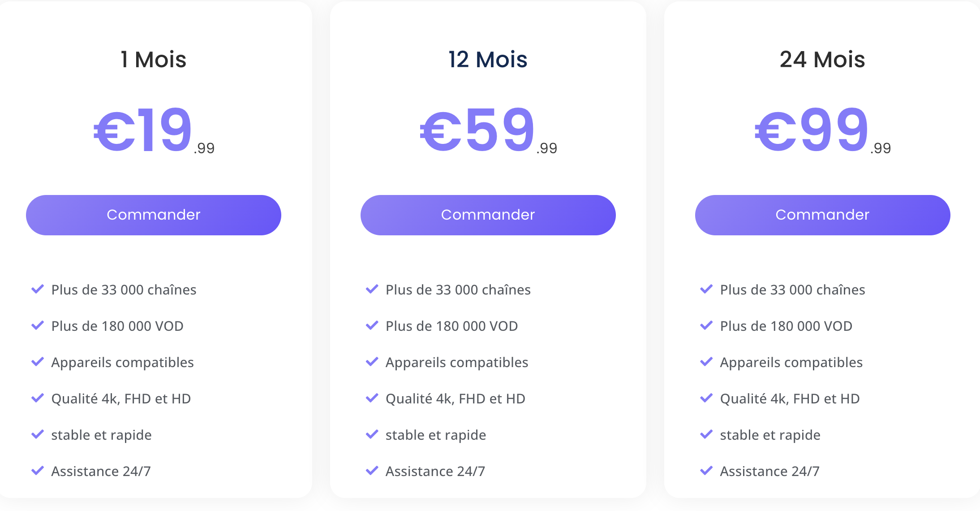980x511 pixels.
Task: Click Qualité 4k checkmark in 1 Mois card
Action: pos(38,398)
